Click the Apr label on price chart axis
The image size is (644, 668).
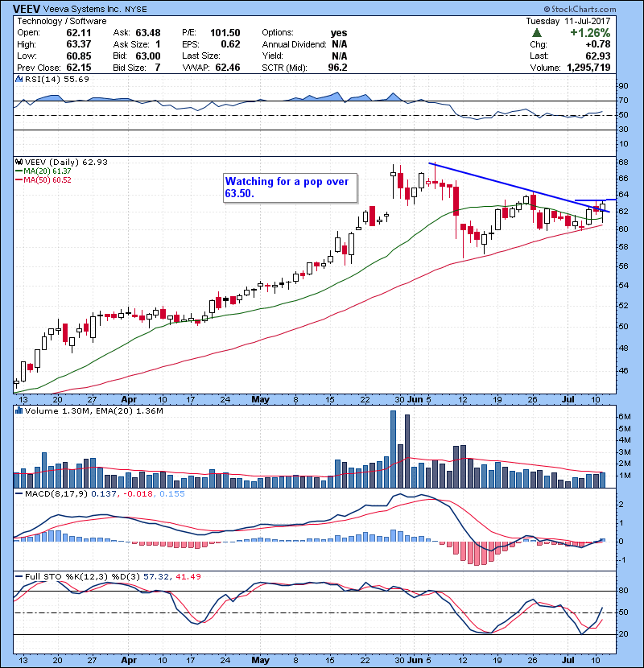129,400
